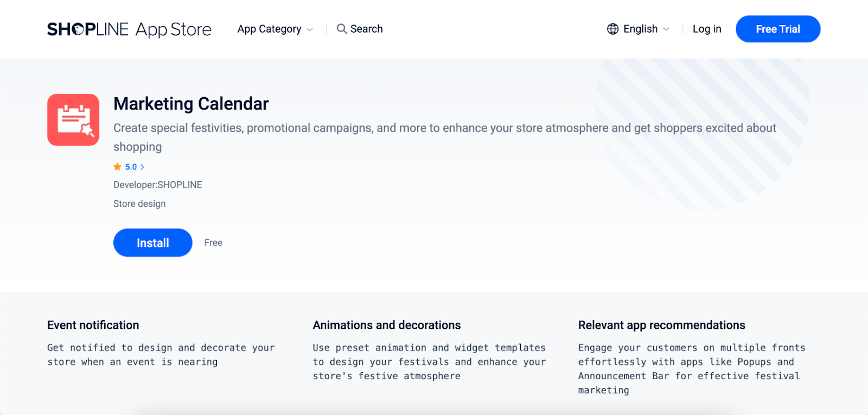Image resolution: width=868 pixels, height=415 pixels.
Task: Click the Marketing Calendar title
Action: pos(191,104)
